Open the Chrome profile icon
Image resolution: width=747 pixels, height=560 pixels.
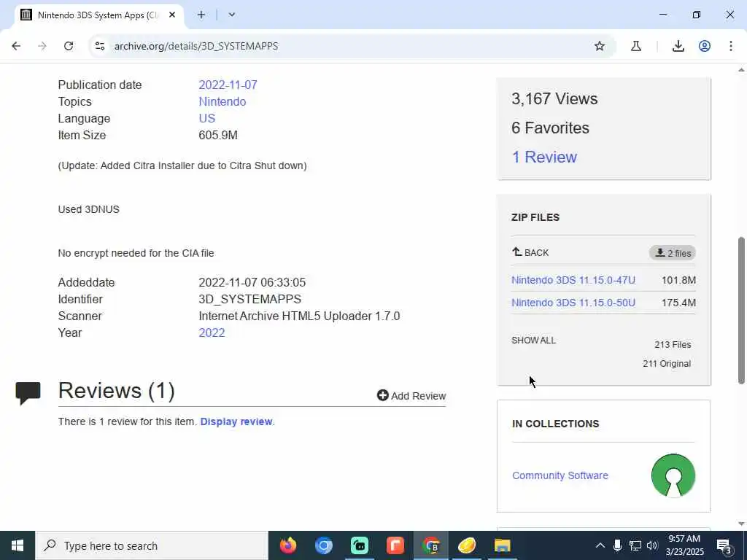pyautogui.click(x=705, y=46)
